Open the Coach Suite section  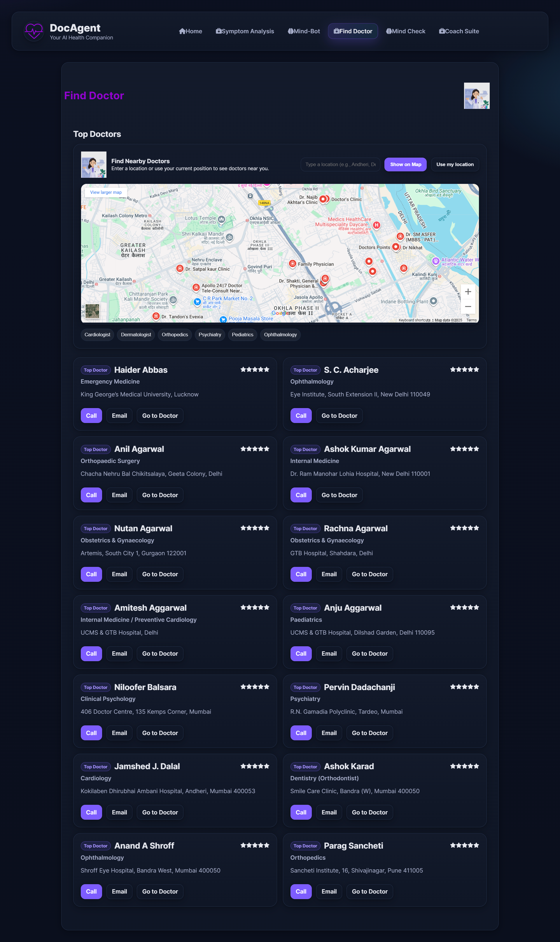tap(459, 31)
